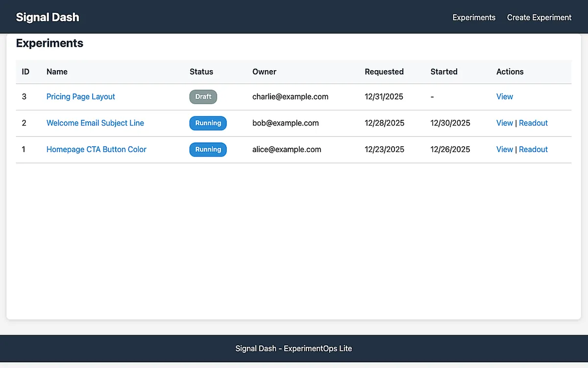
Task: Click requested date 12/23/2025
Action: pyautogui.click(x=385, y=150)
